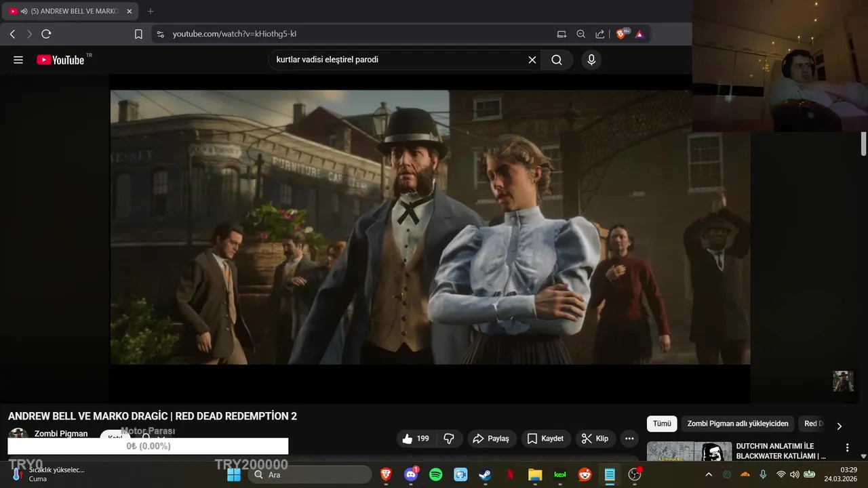Close the ANDREW BELL VE MARKO tab
This screenshot has height=488, width=868.
[130, 12]
